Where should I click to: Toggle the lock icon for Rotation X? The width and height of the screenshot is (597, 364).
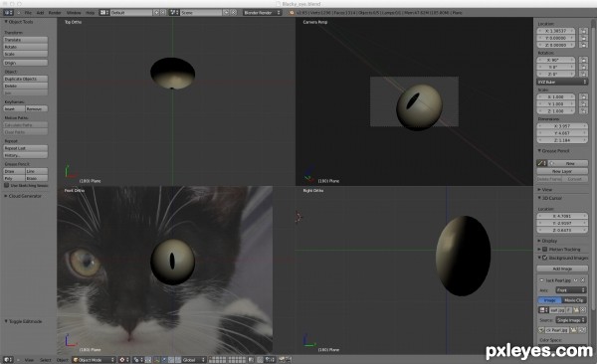pos(583,60)
